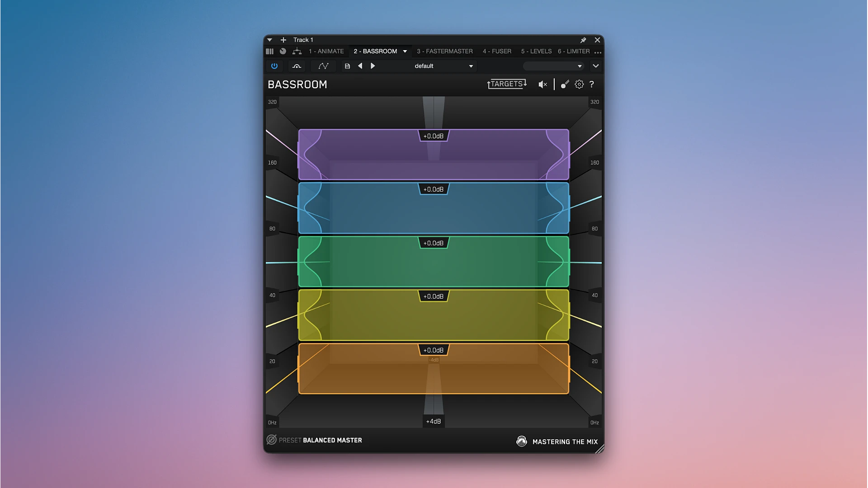Expand the chevron beside the combo box
The image size is (868, 488).
point(596,66)
